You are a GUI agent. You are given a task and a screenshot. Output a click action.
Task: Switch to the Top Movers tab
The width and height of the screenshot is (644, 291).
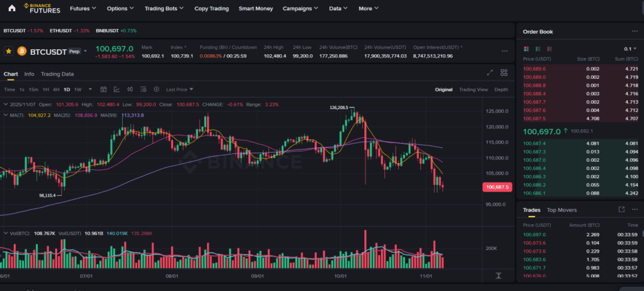561,210
